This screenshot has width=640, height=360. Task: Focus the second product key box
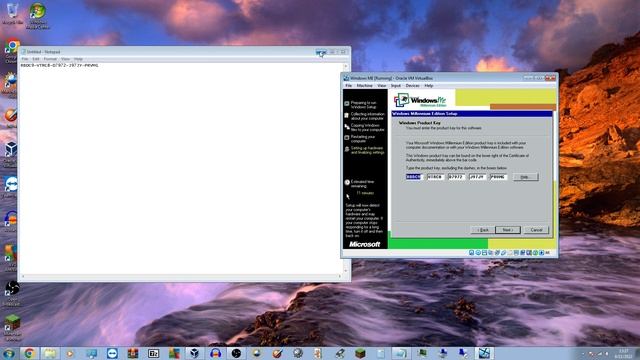tap(435, 177)
